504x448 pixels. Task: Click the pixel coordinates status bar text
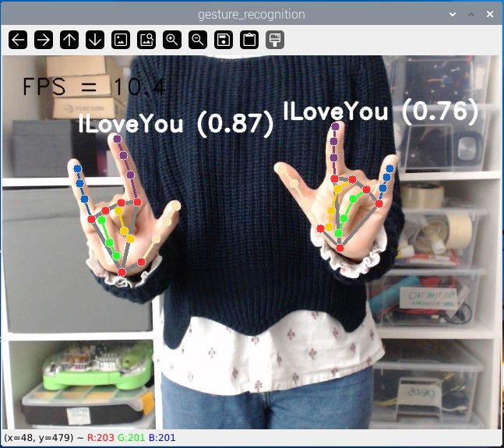(42, 438)
